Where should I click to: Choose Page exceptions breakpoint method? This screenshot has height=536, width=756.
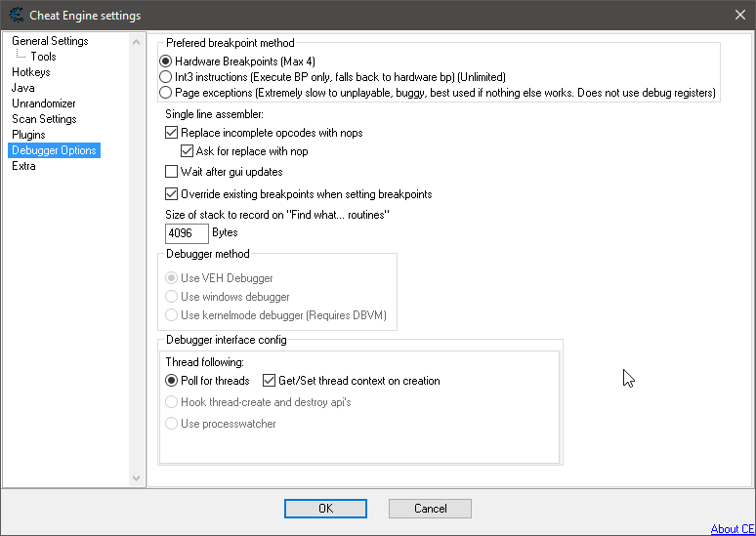tap(166, 93)
